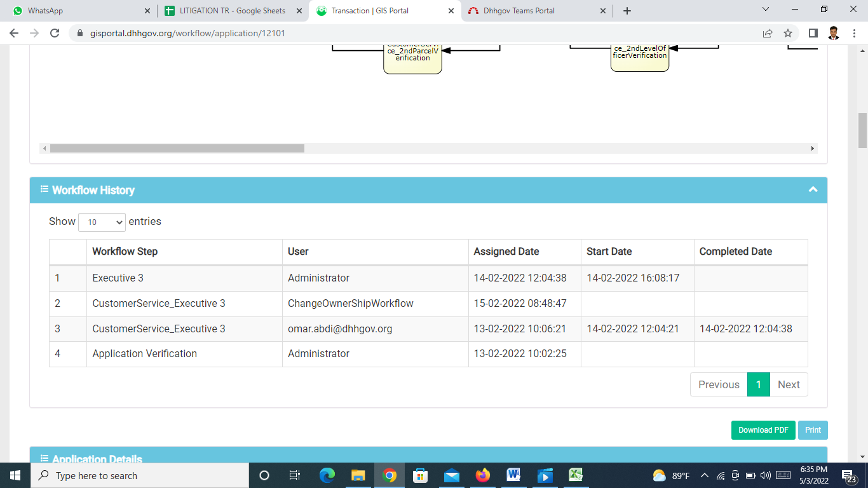The width and height of the screenshot is (868, 488).
Task: Select the Executive 3 workflow step cell
Action: pos(184,278)
